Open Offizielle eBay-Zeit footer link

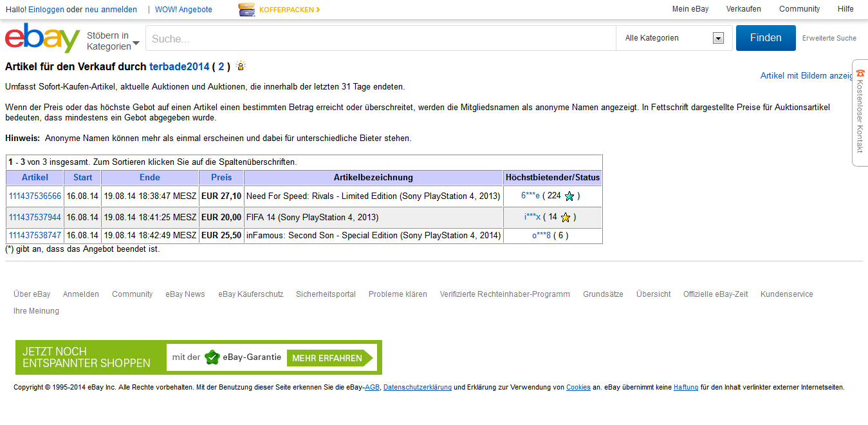coord(716,294)
